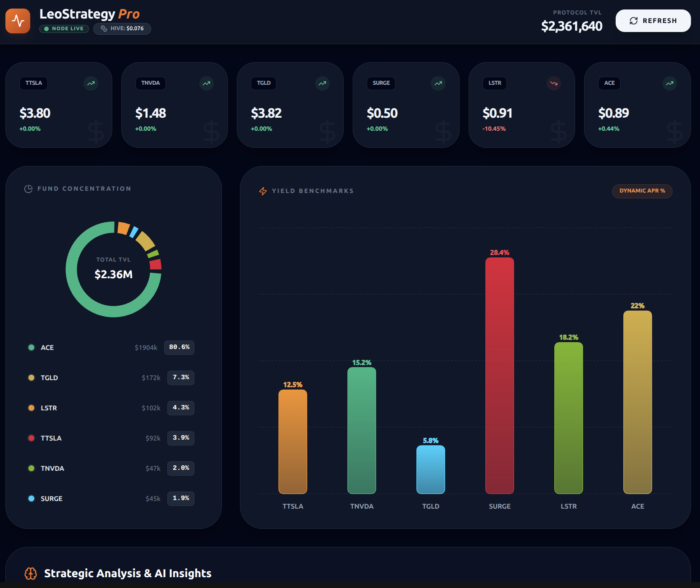This screenshot has height=588, width=700.
Task: Click the ACE card trending-up icon
Action: [x=670, y=83]
